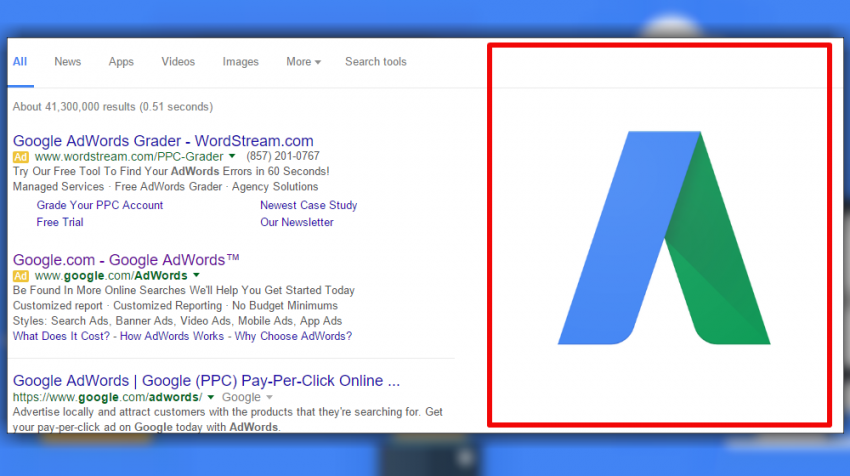Select the All results tab
Screen dimensions: 850x476
point(20,62)
